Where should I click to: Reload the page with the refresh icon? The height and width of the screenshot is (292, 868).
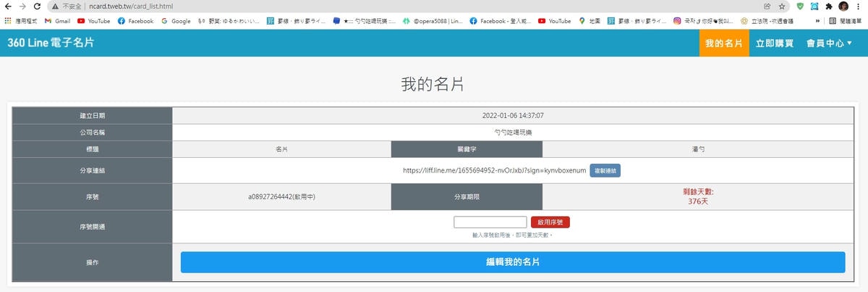point(36,6)
